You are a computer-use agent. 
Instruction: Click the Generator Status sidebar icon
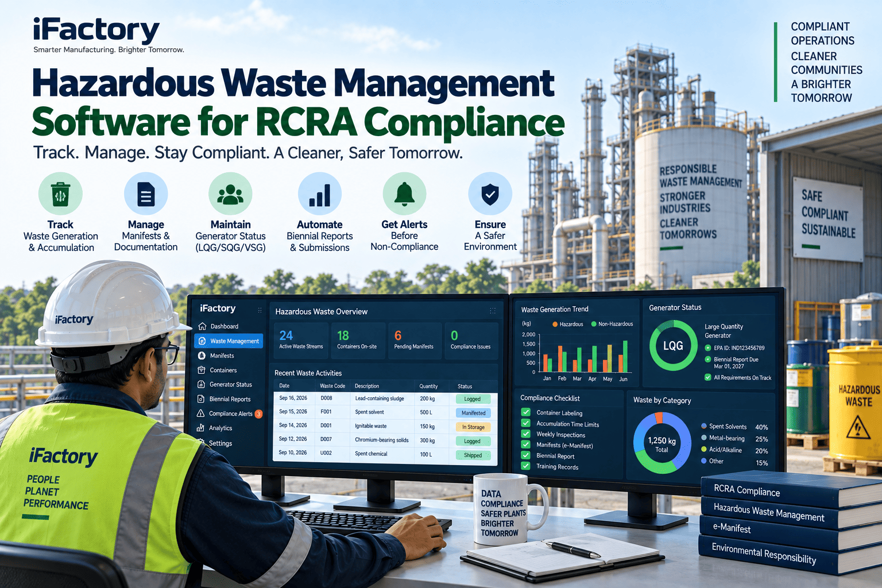(x=202, y=385)
